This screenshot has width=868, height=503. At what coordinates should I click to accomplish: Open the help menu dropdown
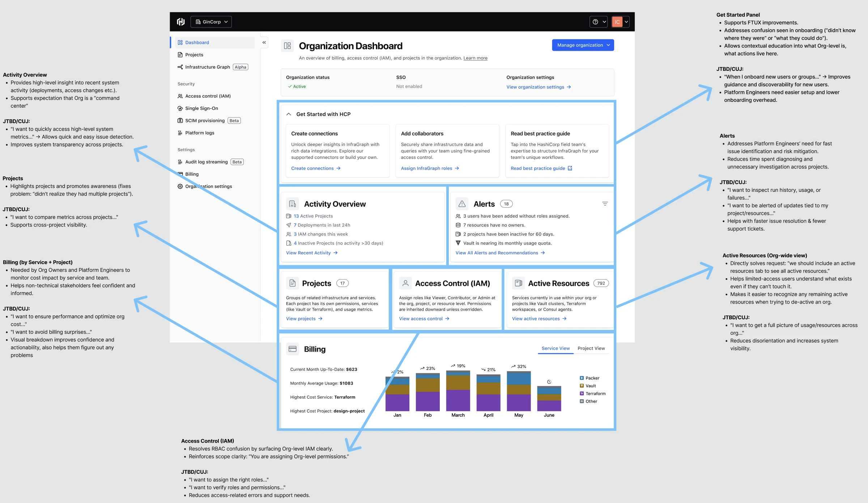point(599,22)
